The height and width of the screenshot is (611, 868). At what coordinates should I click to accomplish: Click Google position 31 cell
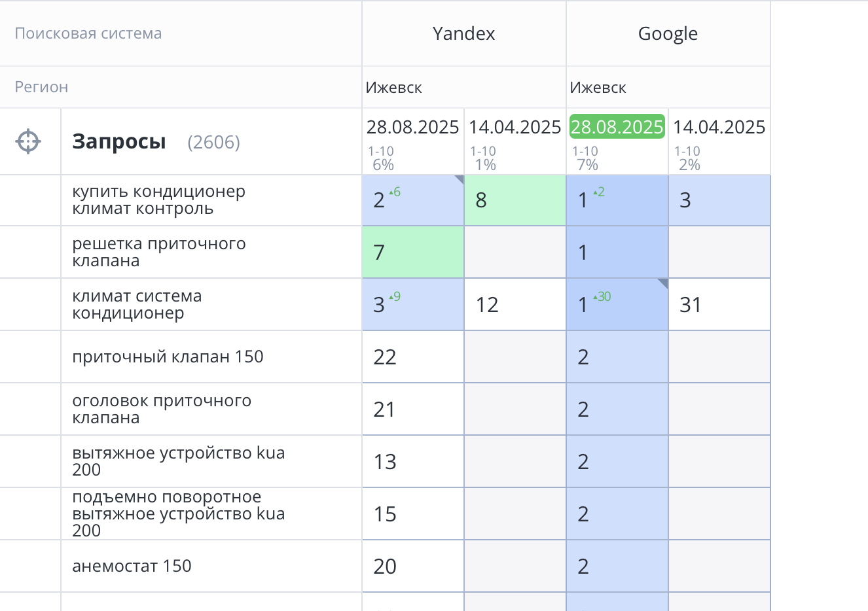tap(719, 305)
